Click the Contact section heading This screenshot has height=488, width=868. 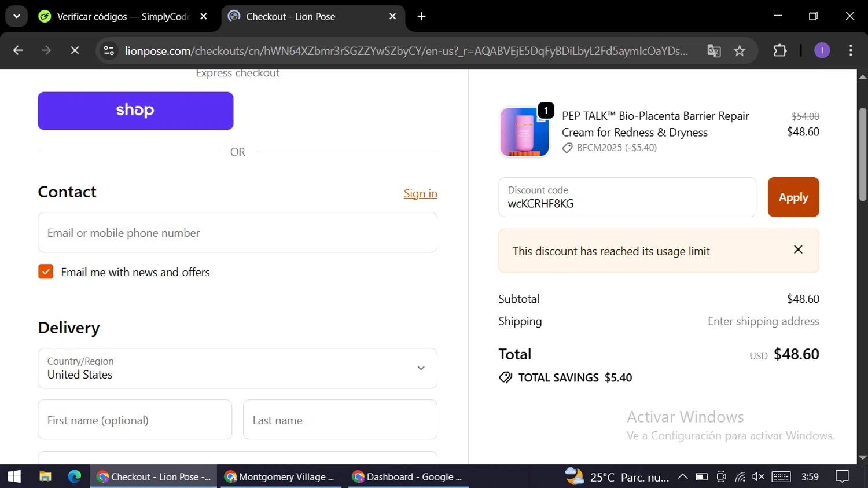(67, 192)
